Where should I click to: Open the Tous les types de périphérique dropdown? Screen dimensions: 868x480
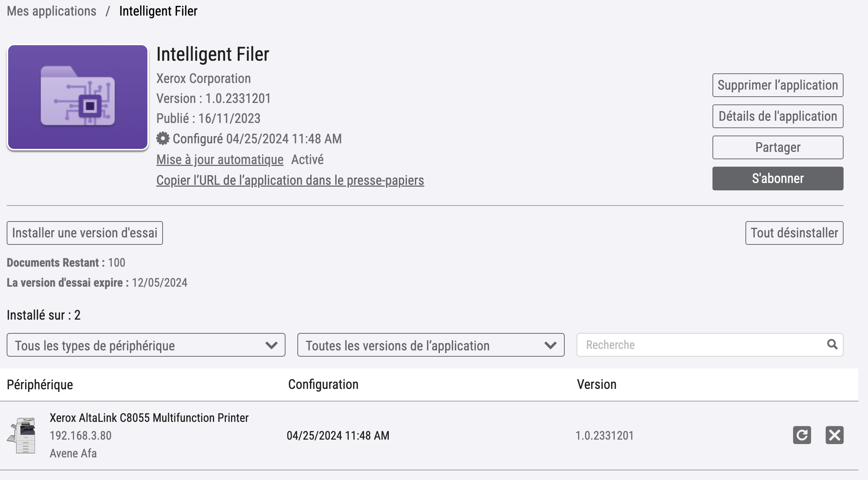tap(146, 345)
